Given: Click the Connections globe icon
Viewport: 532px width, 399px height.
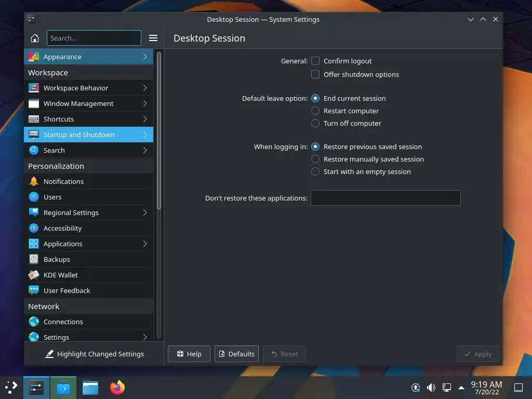Looking at the screenshot, I should click(34, 322).
